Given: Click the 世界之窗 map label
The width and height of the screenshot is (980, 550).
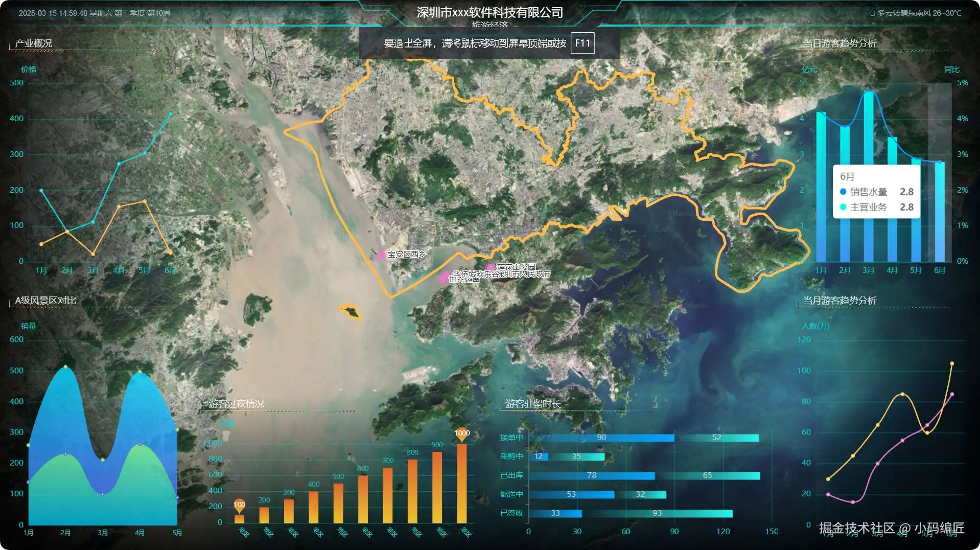Looking at the screenshot, I should coord(464,280).
